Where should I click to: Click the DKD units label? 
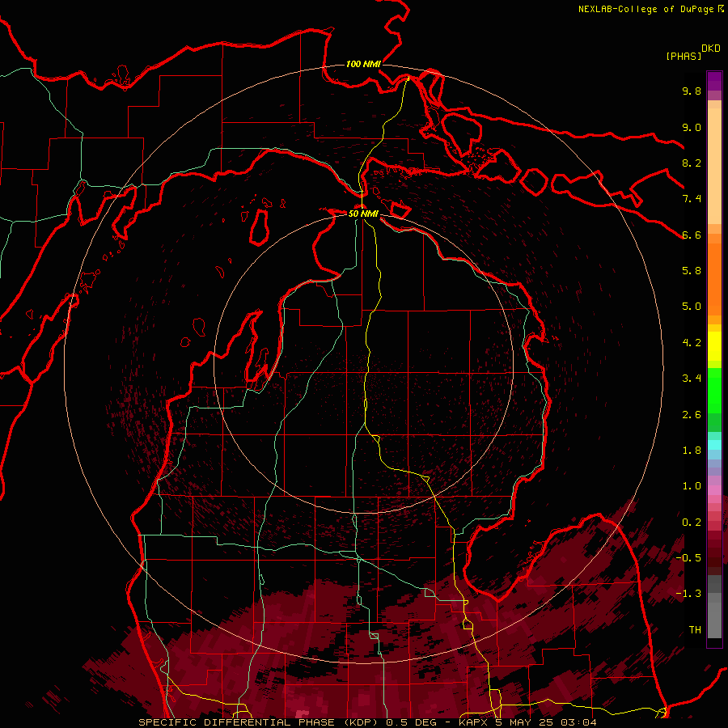click(710, 49)
